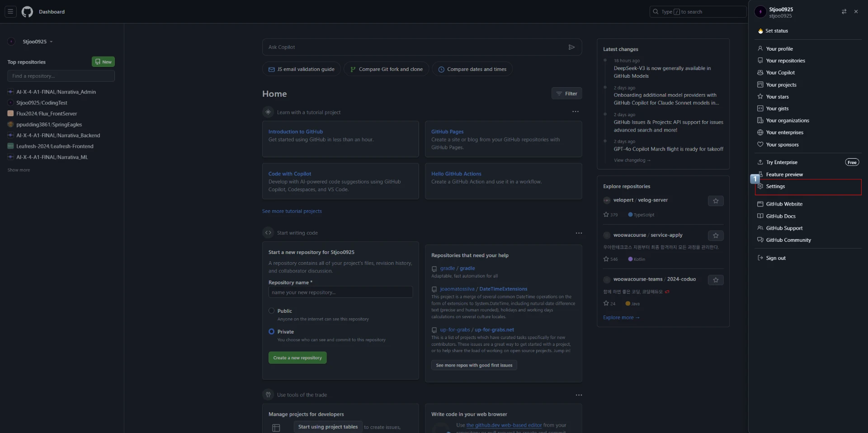Viewport: 868px width, 433px height.
Task: Click the velopert owner avatar
Action: click(x=607, y=200)
